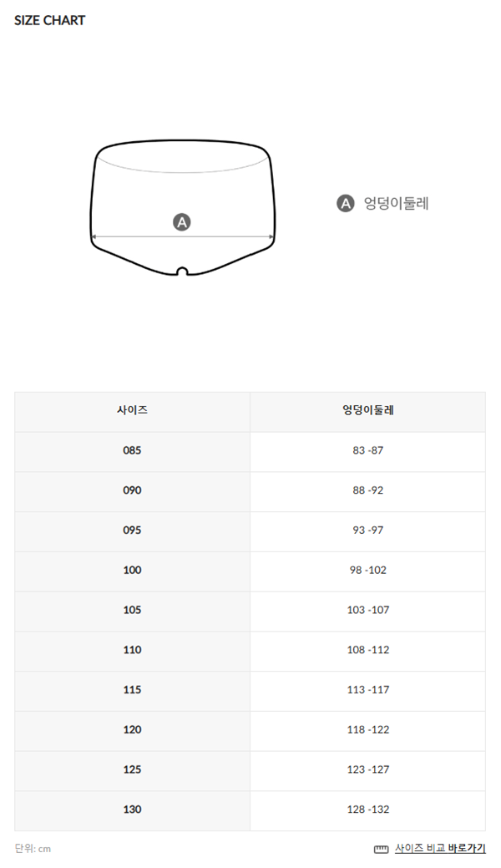Select the 사이즈 column header
The width and height of the screenshot is (501, 868).
pyautogui.click(x=132, y=411)
